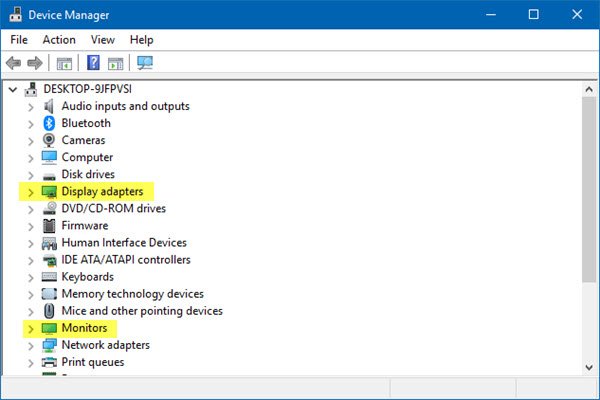
Task: Open the File menu
Action: 19,40
